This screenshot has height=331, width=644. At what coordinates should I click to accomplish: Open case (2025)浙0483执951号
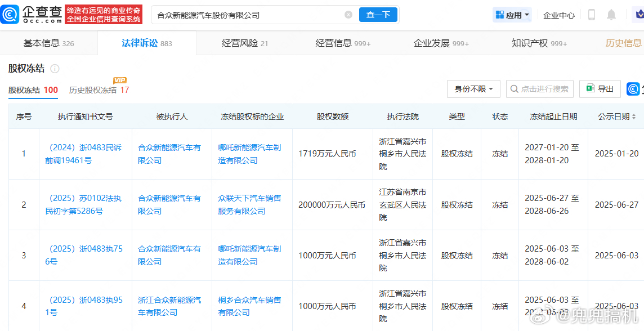(x=83, y=306)
